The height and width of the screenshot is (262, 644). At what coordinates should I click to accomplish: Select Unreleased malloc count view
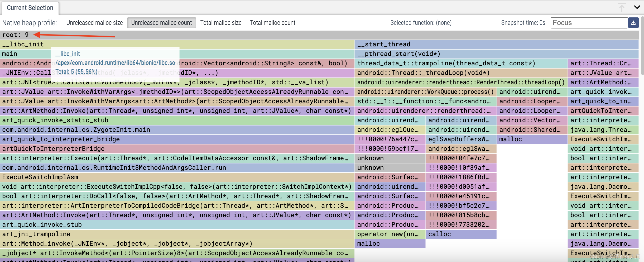[161, 23]
